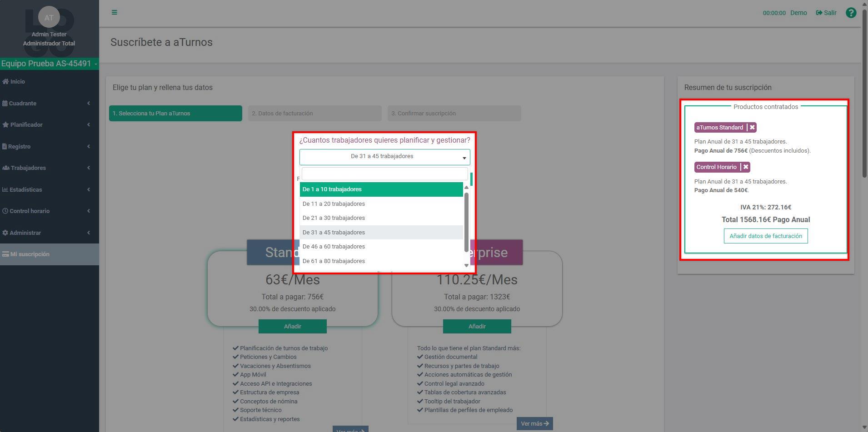868x432 pixels.
Task: Click the dropdown search input field
Action: (384, 174)
